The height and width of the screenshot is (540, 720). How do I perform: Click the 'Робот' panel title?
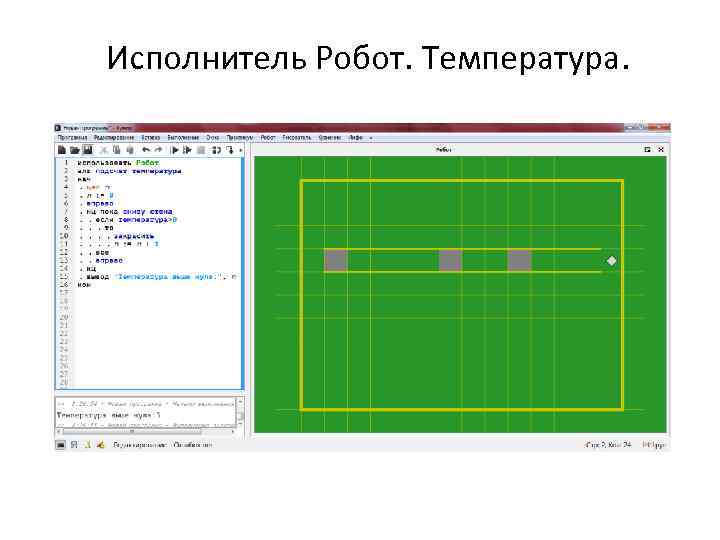(x=444, y=149)
